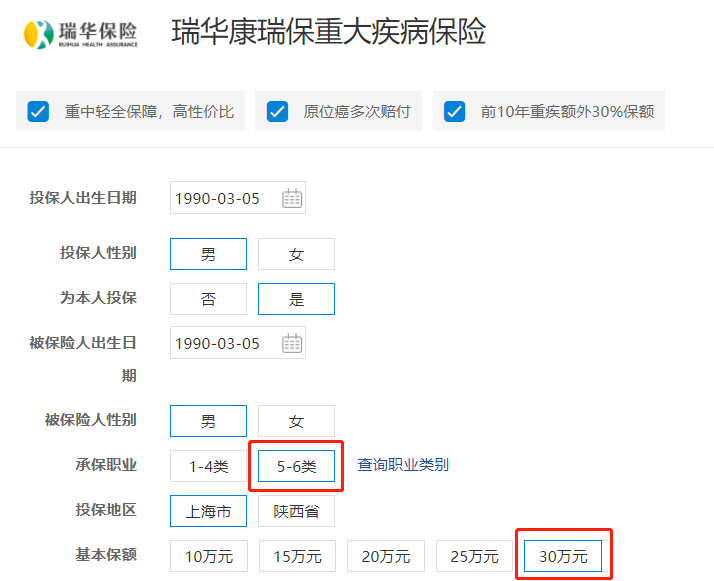Click the 承保职业 label

click(106, 465)
